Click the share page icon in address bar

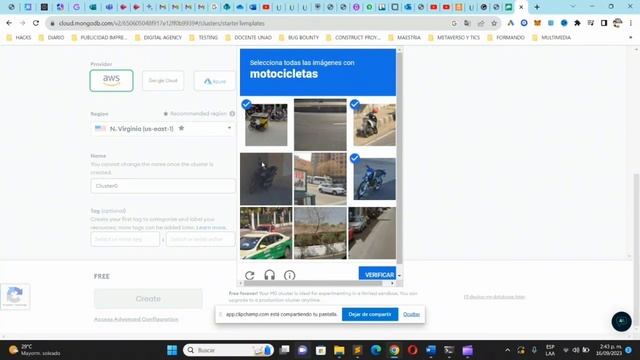pos(481,23)
